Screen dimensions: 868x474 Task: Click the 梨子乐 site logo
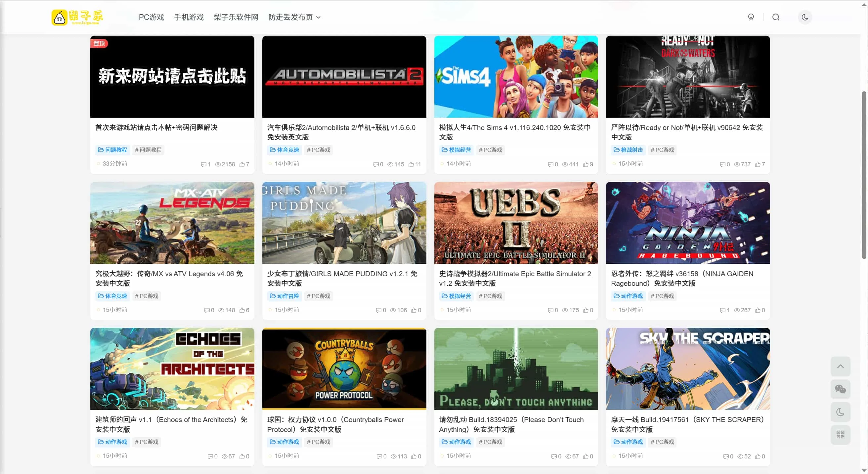point(77,17)
